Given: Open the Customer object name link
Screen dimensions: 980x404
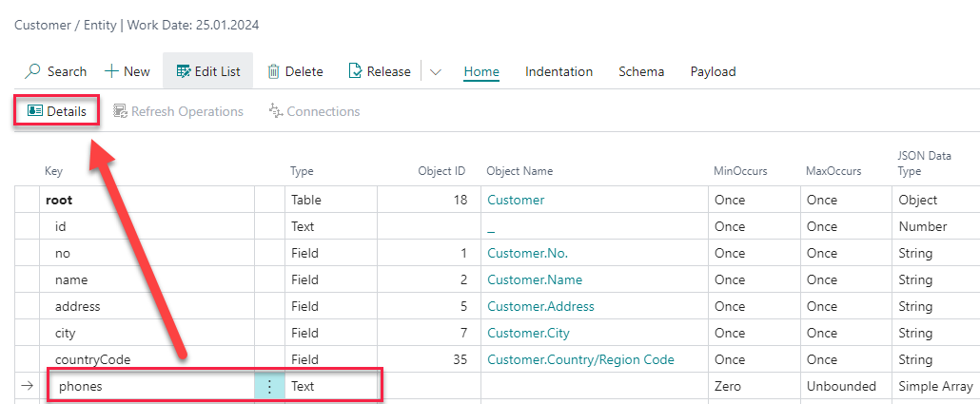Looking at the screenshot, I should click(516, 200).
